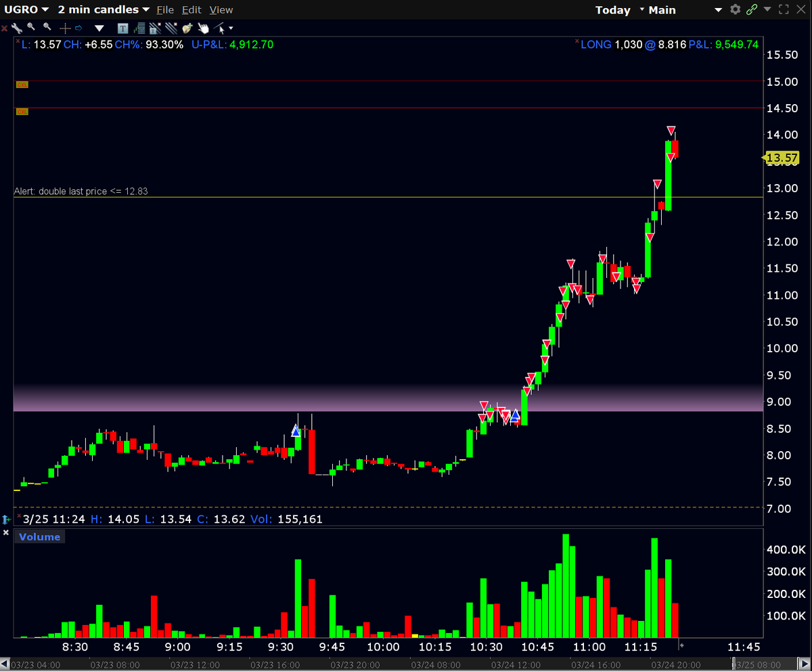Viewport: 812px width, 671px height.
Task: Open the File menu
Action: [165, 9]
